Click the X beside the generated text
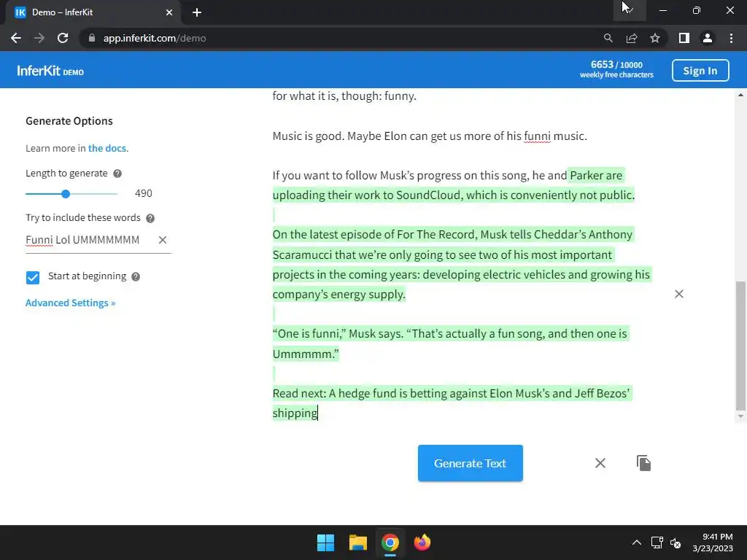This screenshot has width=747, height=560. [x=679, y=294]
